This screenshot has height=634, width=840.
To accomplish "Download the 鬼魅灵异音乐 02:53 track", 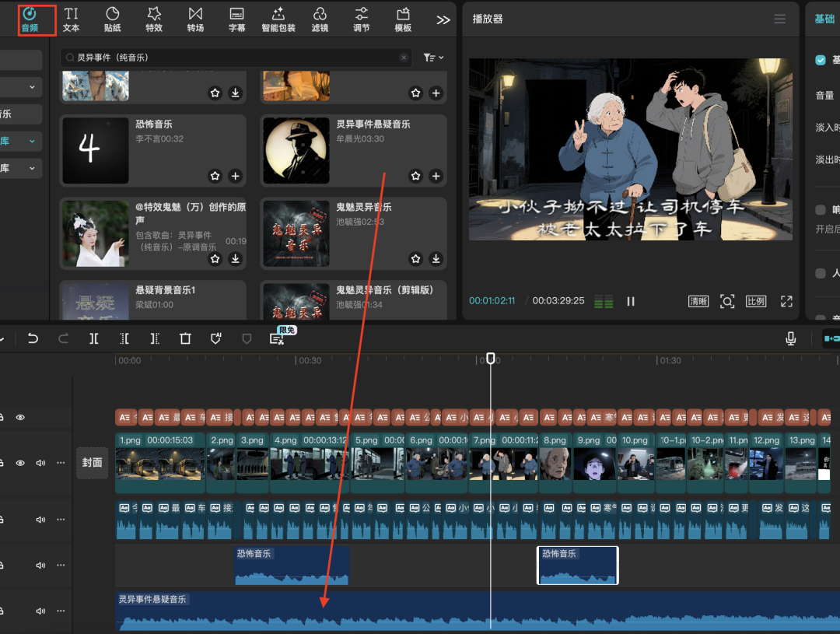I will tap(436, 258).
